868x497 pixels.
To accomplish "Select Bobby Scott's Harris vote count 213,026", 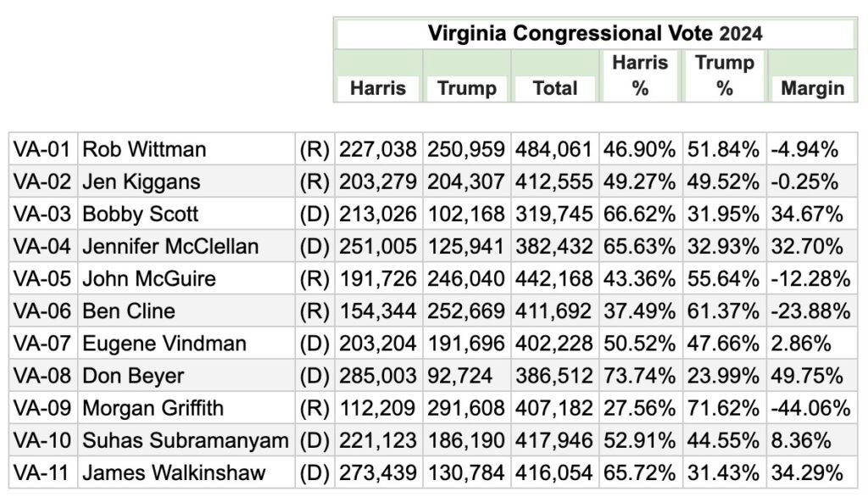I will [378, 215].
